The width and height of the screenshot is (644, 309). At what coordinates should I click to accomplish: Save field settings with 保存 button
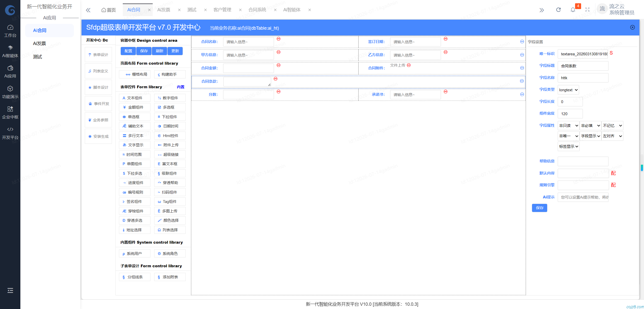(540, 208)
